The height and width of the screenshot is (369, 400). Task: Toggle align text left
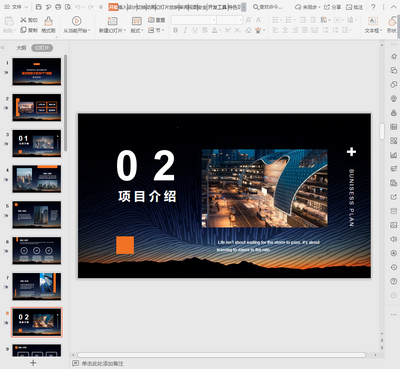tap(275, 30)
